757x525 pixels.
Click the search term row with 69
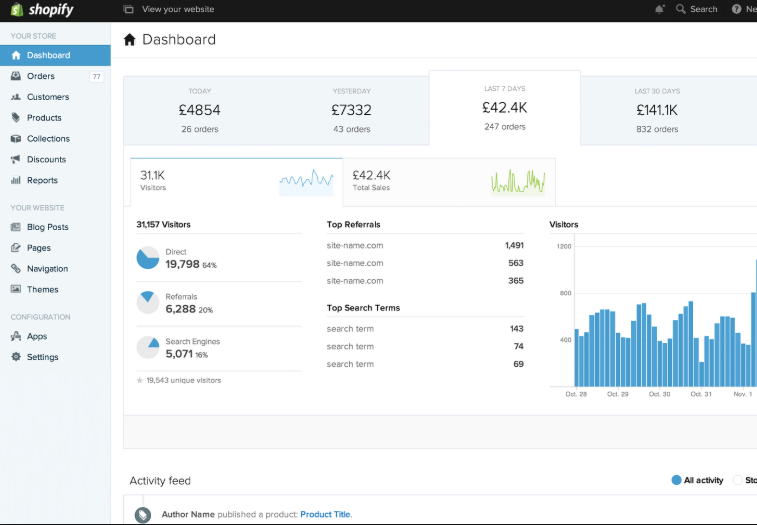[425, 364]
